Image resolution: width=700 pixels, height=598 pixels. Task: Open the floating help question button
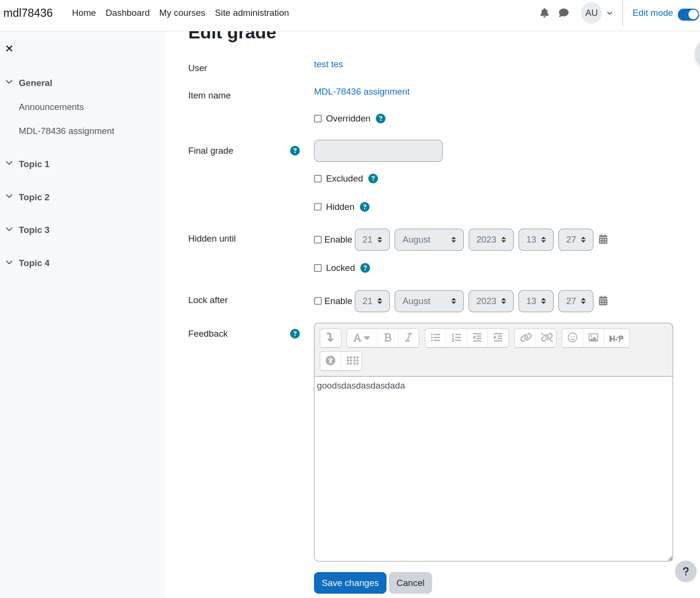tap(686, 572)
